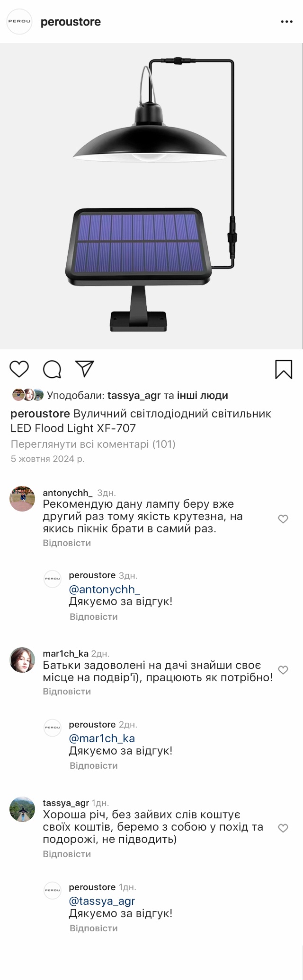
Task: Open the solar lamp product image
Action: 151,196
